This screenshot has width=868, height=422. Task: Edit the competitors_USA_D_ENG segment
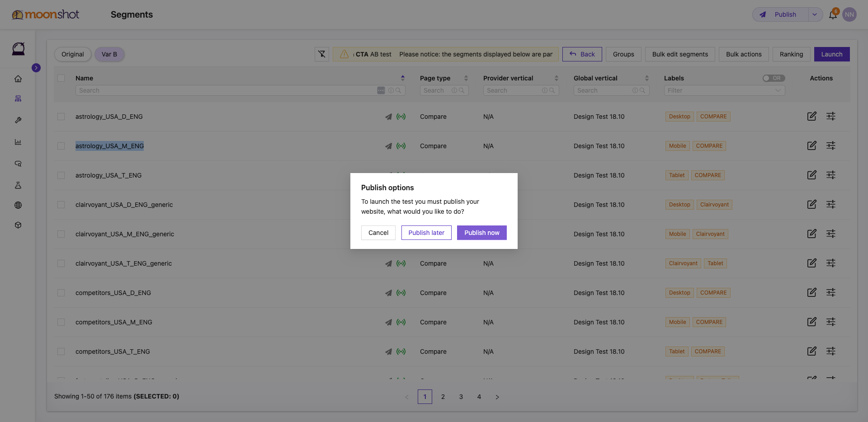[812, 292]
